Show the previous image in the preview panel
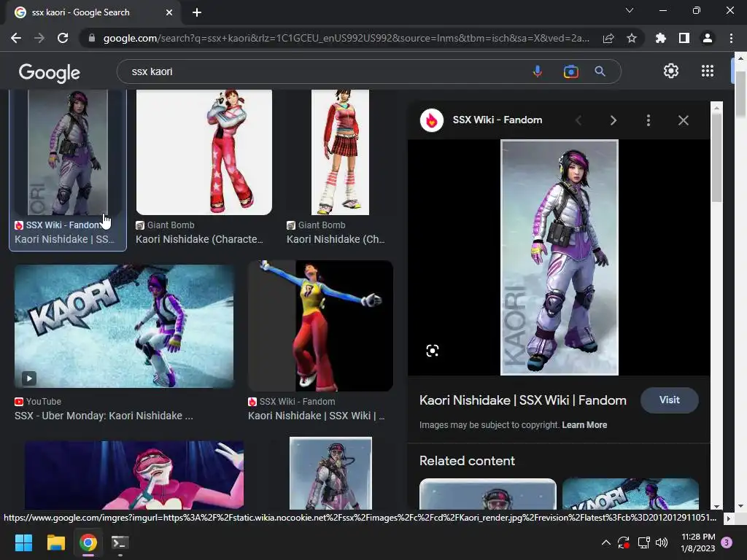 coord(578,120)
